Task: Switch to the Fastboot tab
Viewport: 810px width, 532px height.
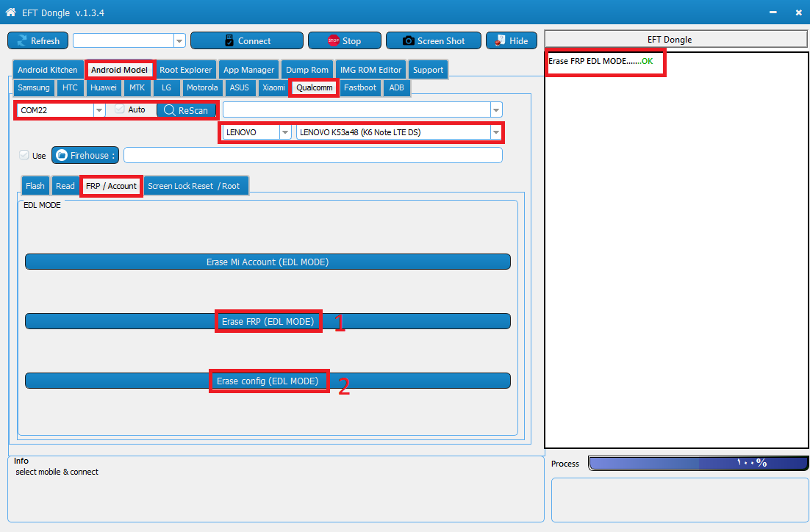Action: [x=360, y=87]
